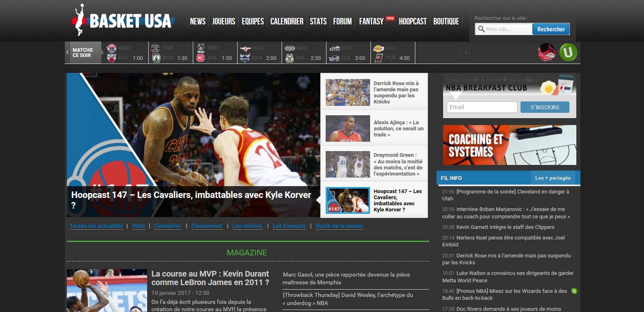Open the EQUIPES menu

pos(253,21)
